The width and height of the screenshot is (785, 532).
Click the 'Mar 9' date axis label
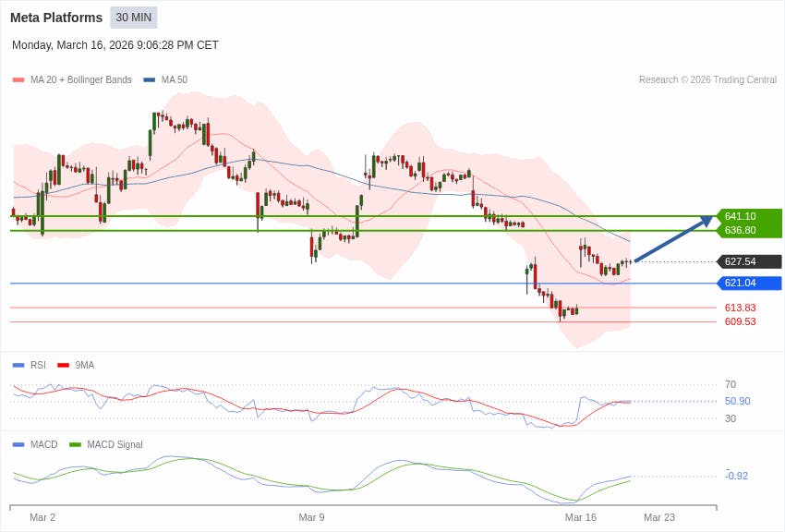click(x=311, y=517)
